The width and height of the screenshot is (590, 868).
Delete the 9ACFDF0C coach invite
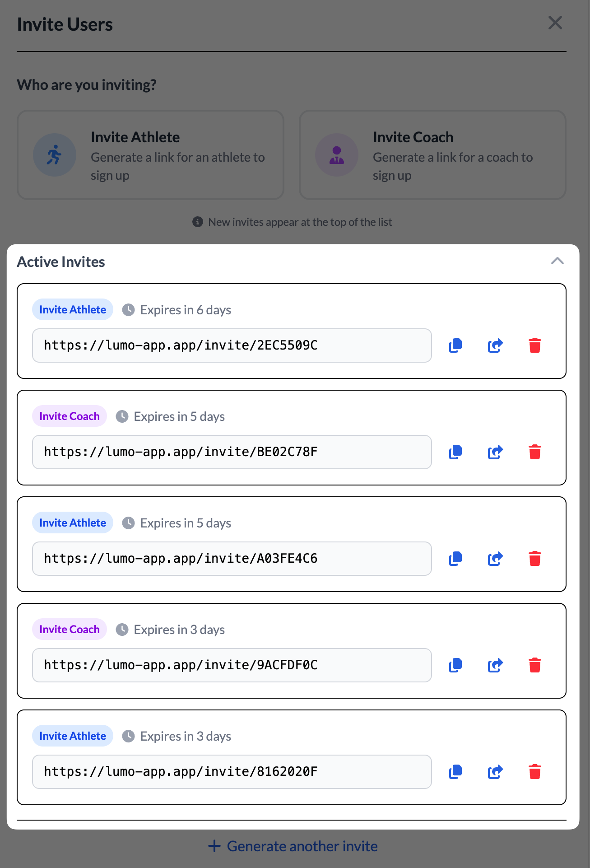click(x=534, y=665)
